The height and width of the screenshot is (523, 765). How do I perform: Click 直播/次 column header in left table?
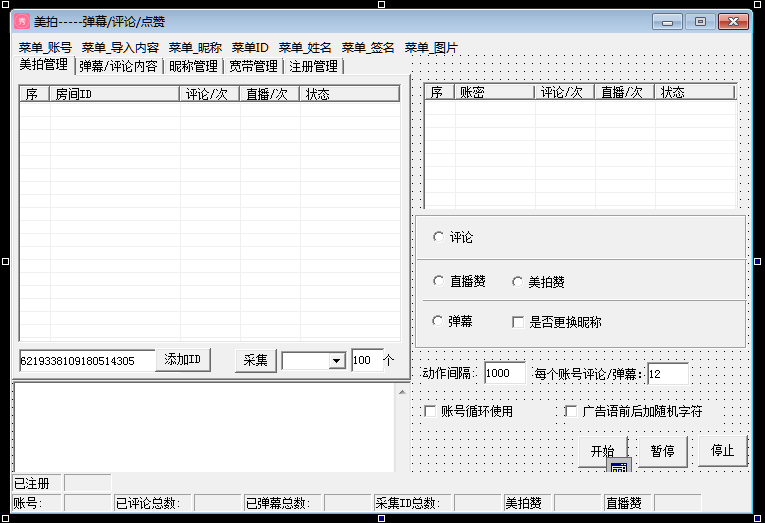[270, 94]
